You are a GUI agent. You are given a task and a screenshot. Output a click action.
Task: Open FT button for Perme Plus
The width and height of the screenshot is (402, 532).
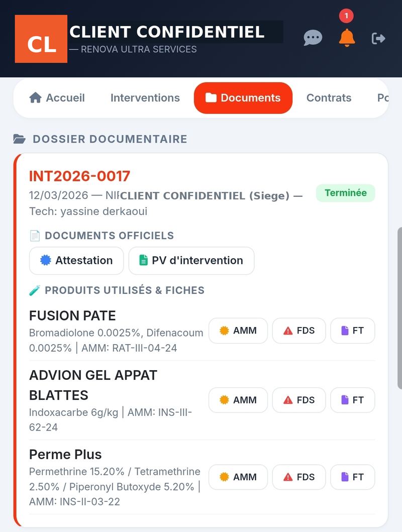[352, 477]
